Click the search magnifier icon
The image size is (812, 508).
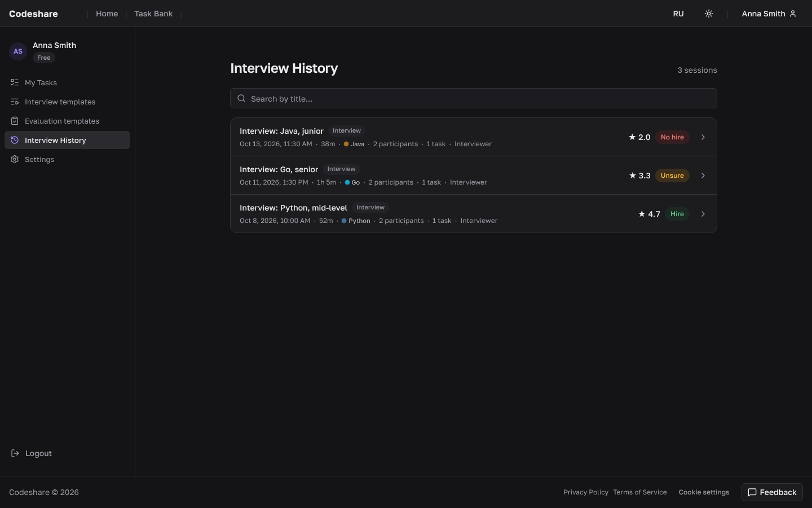point(241,98)
